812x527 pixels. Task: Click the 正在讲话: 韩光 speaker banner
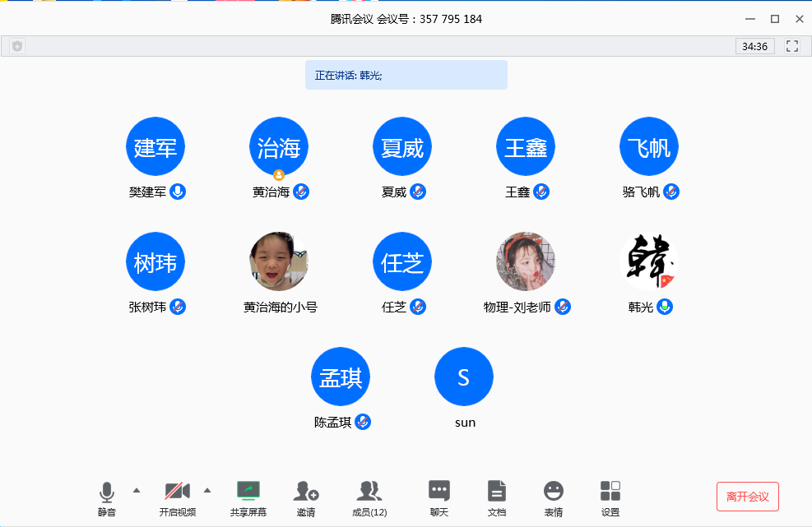click(x=406, y=75)
